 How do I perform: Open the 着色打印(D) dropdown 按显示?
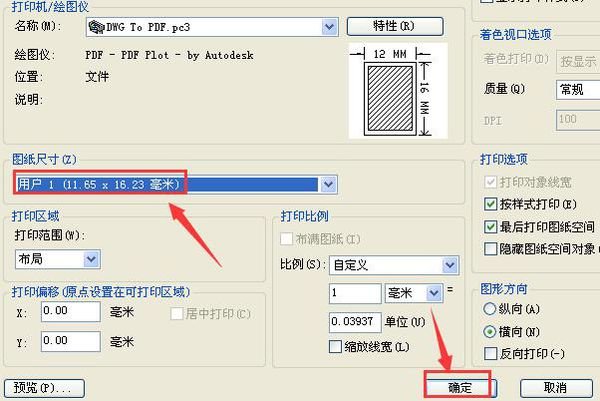click(578, 61)
